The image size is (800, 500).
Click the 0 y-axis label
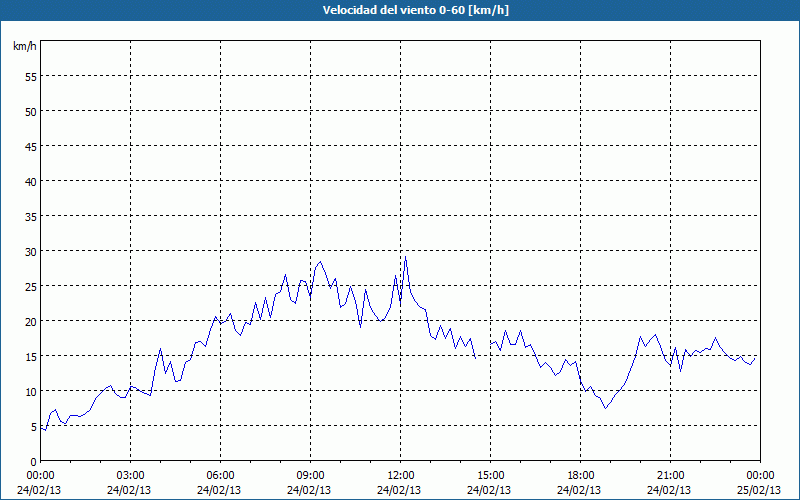coord(34,462)
